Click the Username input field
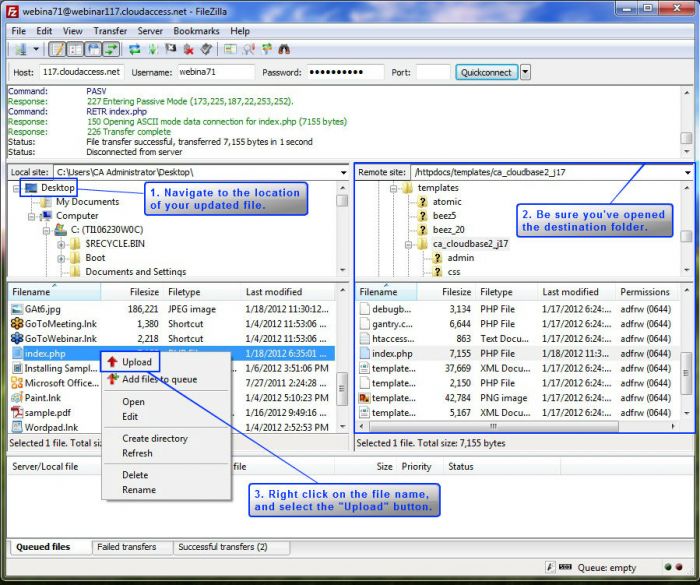Screen dimensions: 700x585 tap(216, 72)
